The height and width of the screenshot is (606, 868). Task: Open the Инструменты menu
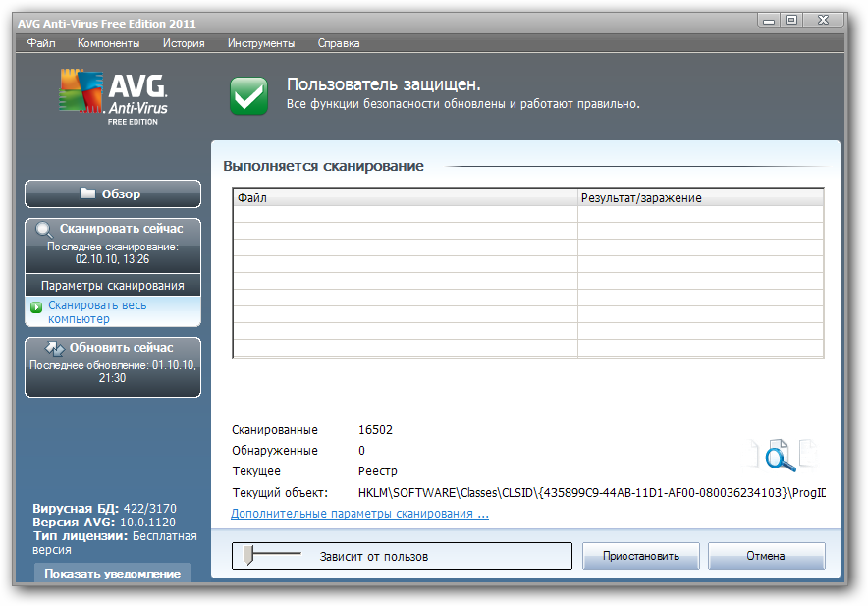click(x=261, y=43)
